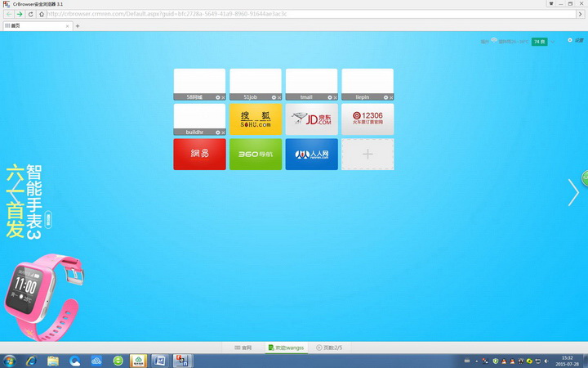
Task: Edit the liepin tile via gear icon
Action: tap(385, 97)
